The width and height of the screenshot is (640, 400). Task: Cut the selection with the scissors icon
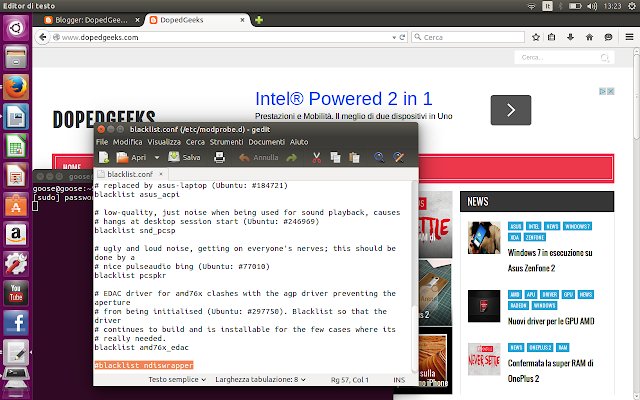(x=316, y=158)
